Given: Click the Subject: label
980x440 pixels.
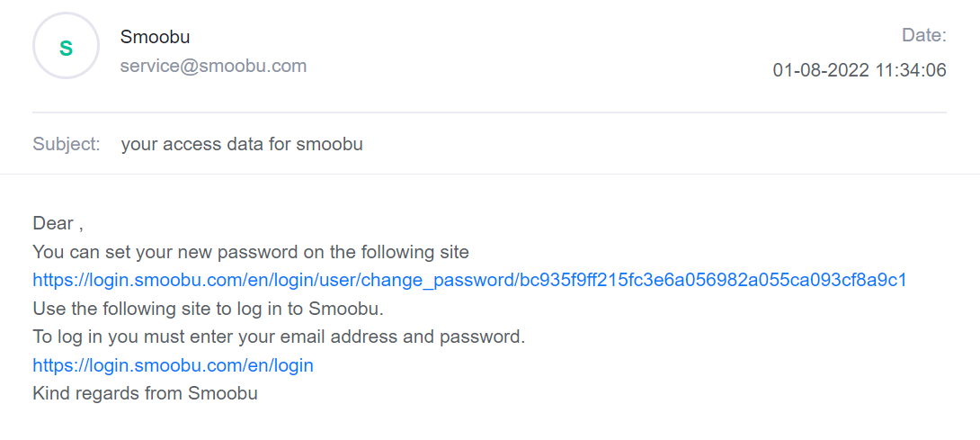Looking at the screenshot, I should point(67,145).
